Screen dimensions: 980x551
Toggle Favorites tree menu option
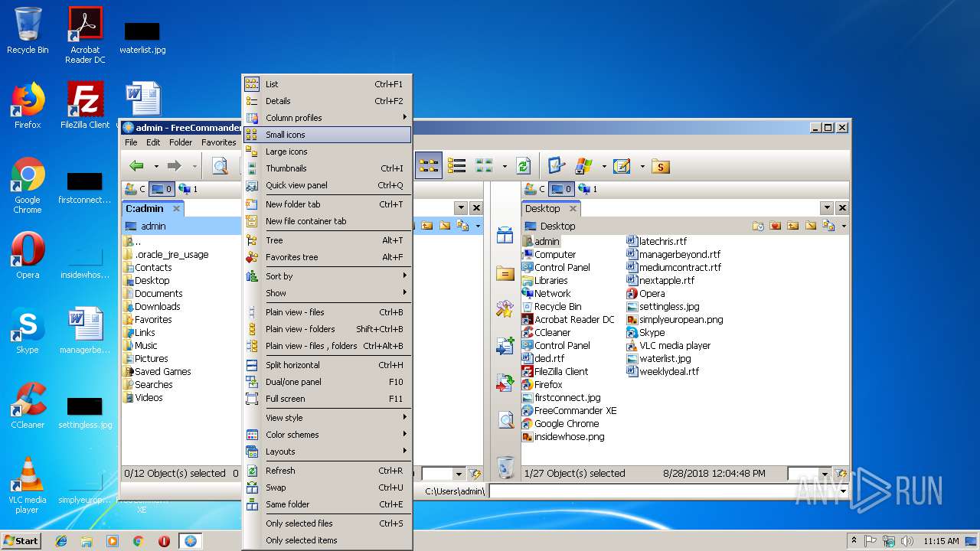point(328,257)
